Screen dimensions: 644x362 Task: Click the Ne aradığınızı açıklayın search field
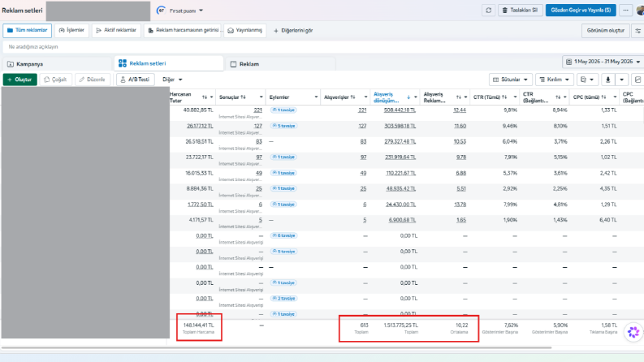point(322,47)
